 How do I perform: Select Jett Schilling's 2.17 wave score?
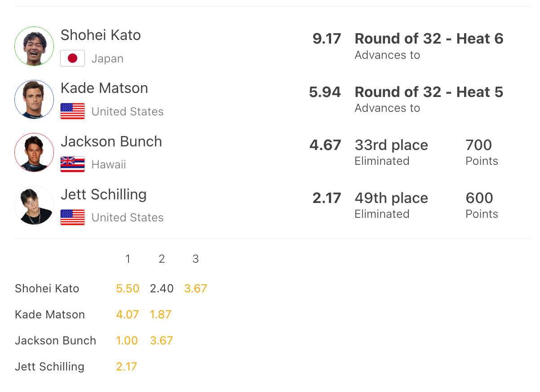pyautogui.click(x=127, y=366)
